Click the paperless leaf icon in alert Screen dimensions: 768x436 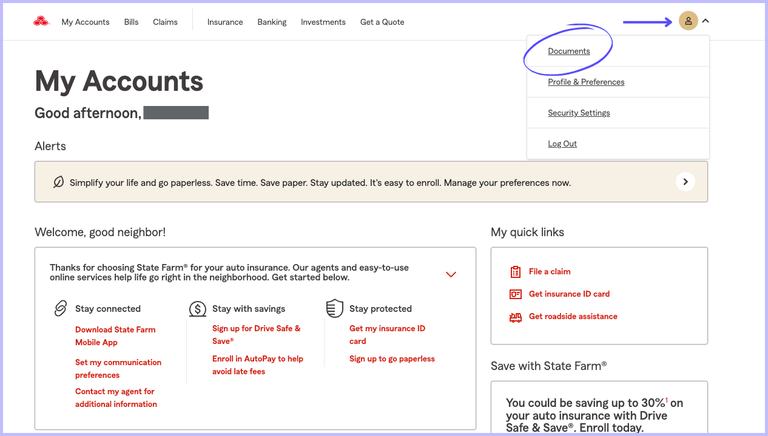tap(58, 182)
